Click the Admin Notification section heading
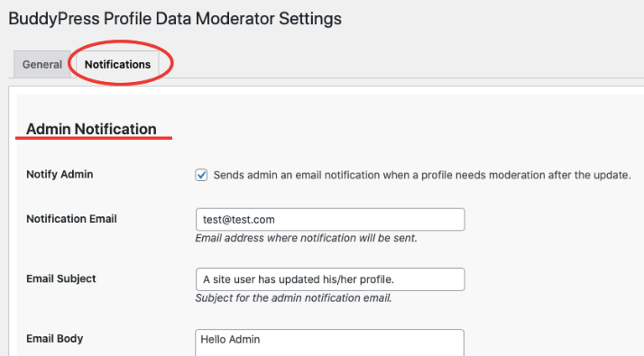The width and height of the screenshot is (644, 356). click(91, 129)
